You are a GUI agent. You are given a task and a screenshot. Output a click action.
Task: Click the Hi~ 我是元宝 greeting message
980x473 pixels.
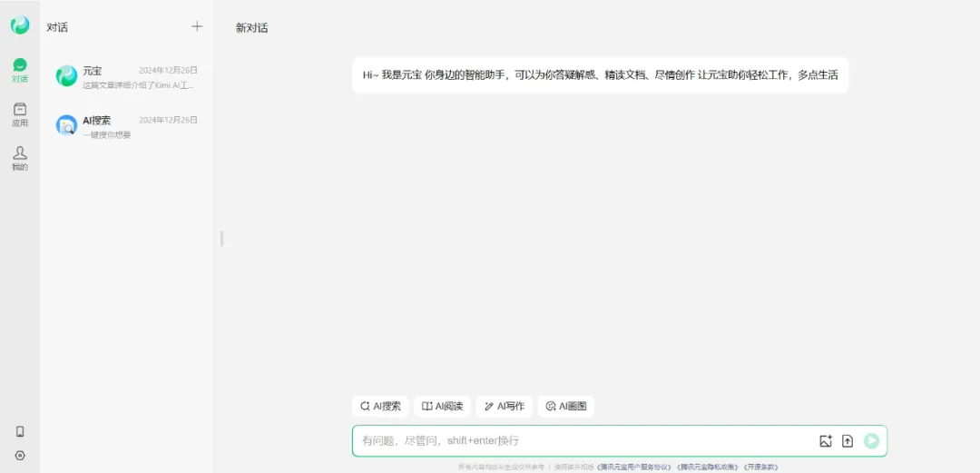click(600, 75)
